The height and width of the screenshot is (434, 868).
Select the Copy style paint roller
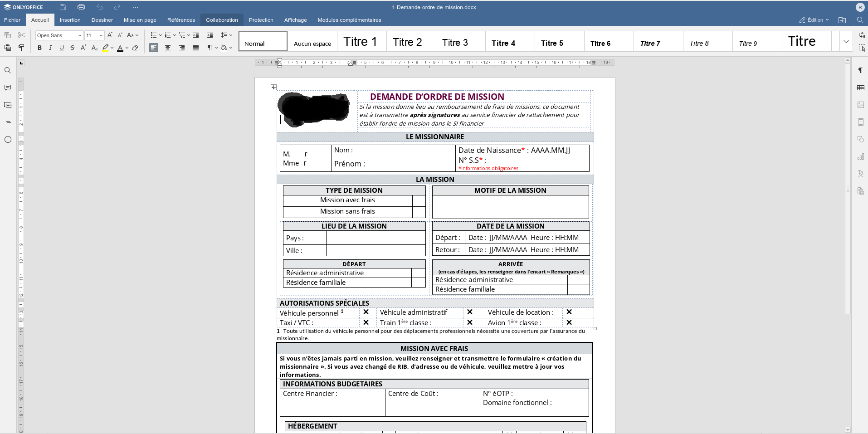point(21,48)
